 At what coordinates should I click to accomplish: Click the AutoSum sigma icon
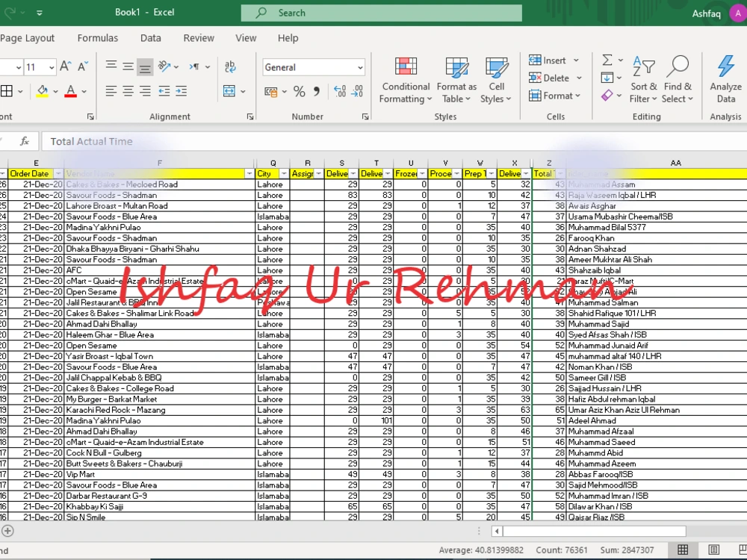coord(607,60)
